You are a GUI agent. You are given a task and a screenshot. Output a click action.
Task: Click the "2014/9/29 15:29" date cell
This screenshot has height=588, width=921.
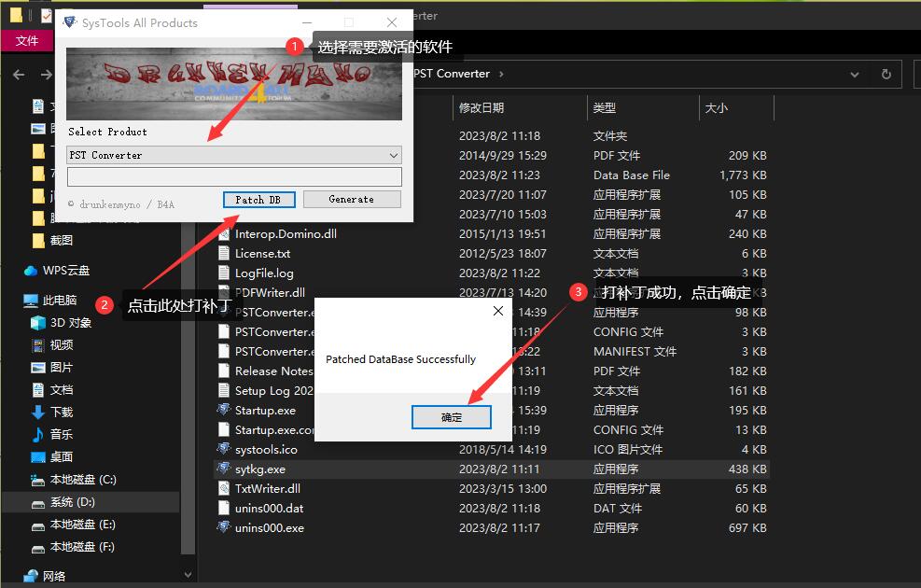point(503,156)
